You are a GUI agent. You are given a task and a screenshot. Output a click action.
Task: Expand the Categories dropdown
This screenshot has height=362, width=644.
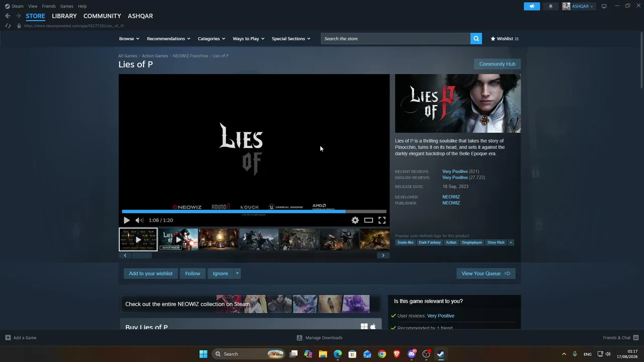211,39
